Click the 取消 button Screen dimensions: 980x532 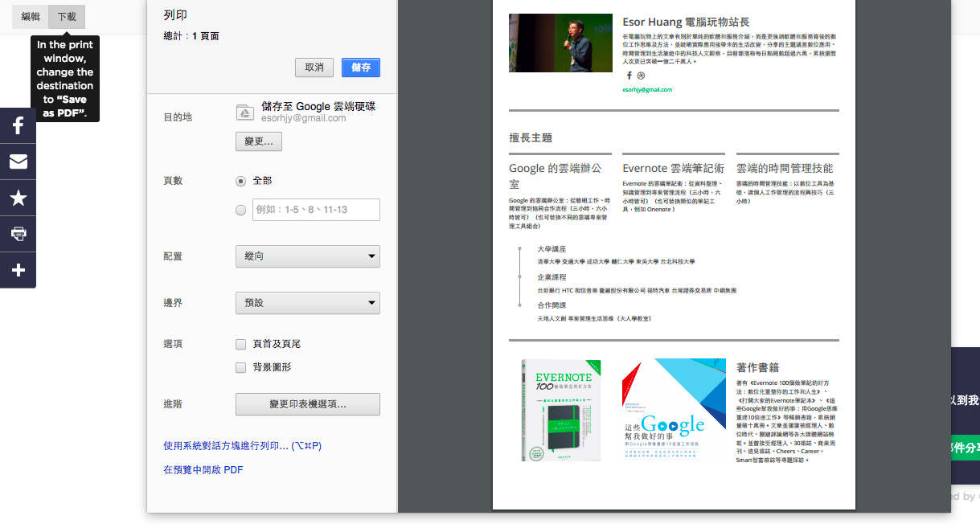click(314, 68)
